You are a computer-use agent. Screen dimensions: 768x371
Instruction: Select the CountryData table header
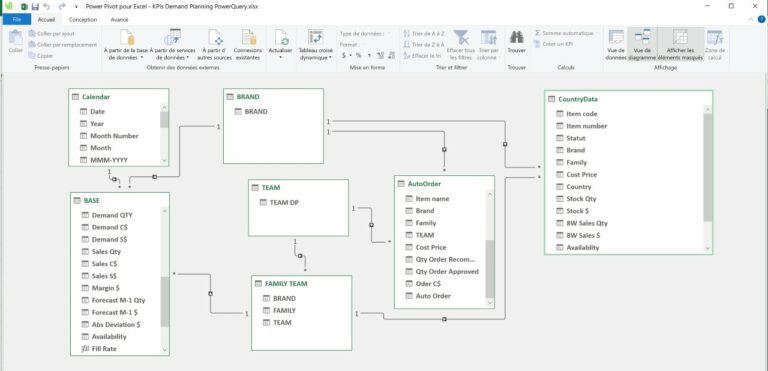click(628, 99)
